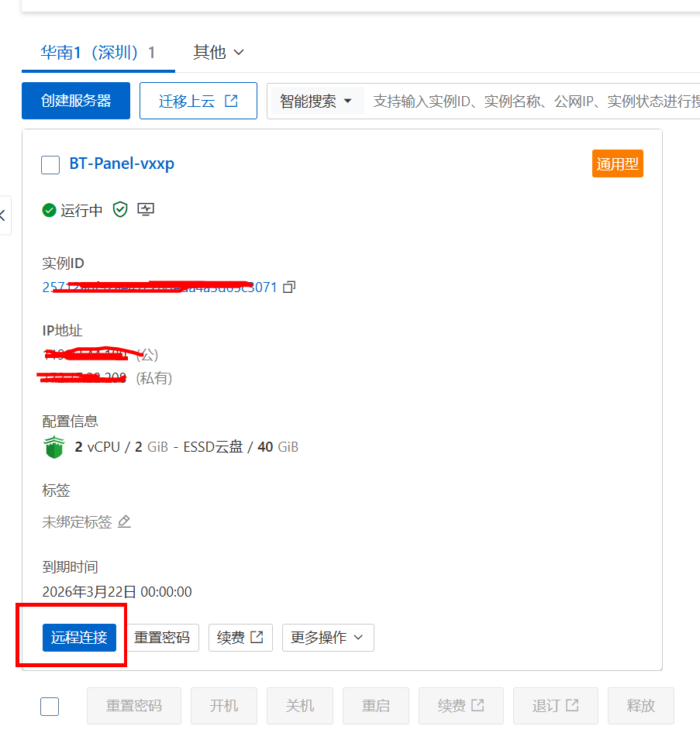Screen dimensions: 700x733
Task: Expand the 更多操作 dropdown menu
Action: tap(327, 638)
